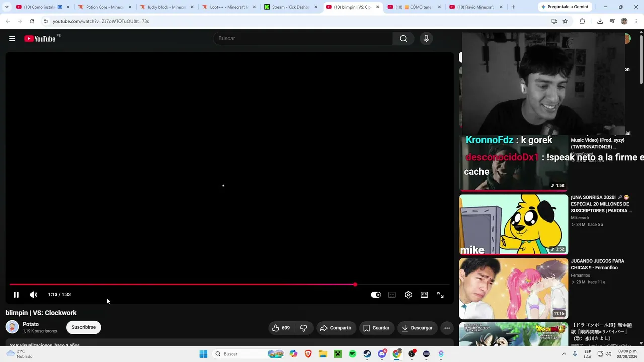Image resolution: width=644 pixels, height=362 pixels.
Task: Subscribe to Potato with Suscribirse
Action: point(84,327)
